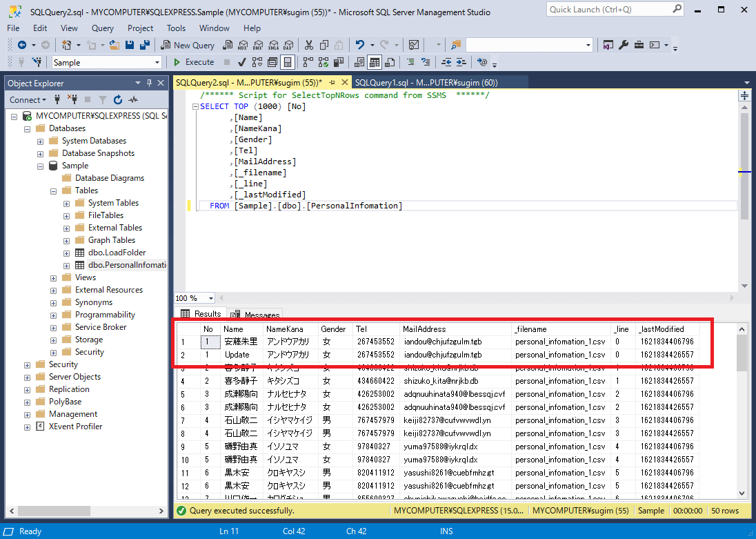Open the Query menu
Screen dimensions: 756x539
[103, 28]
